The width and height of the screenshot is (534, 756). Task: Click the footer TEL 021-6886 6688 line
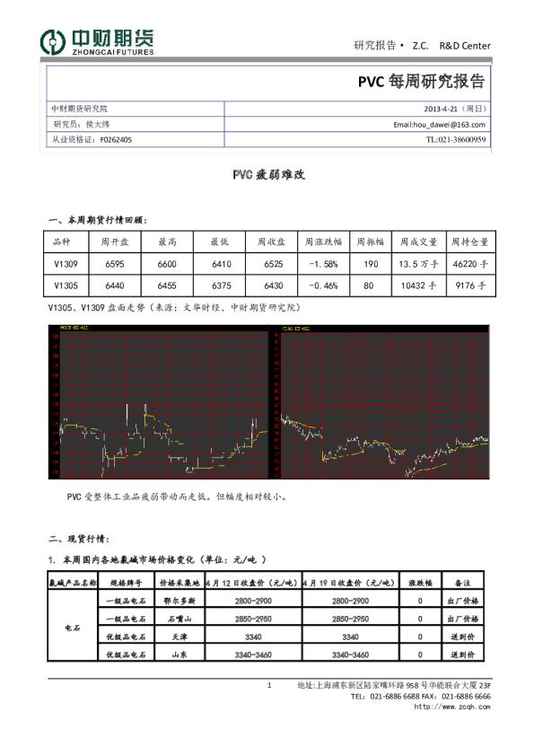tap(421, 696)
